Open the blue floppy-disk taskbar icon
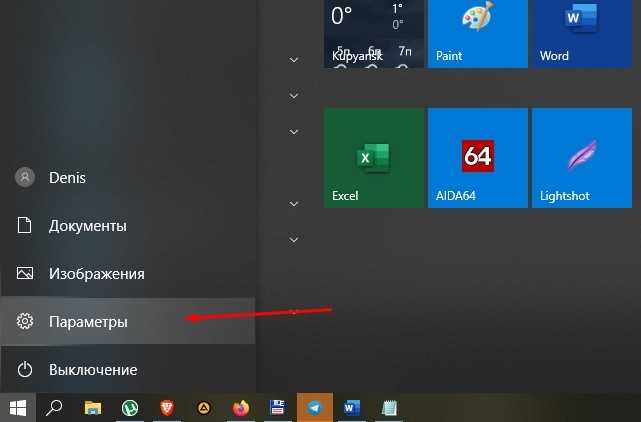 click(x=278, y=408)
